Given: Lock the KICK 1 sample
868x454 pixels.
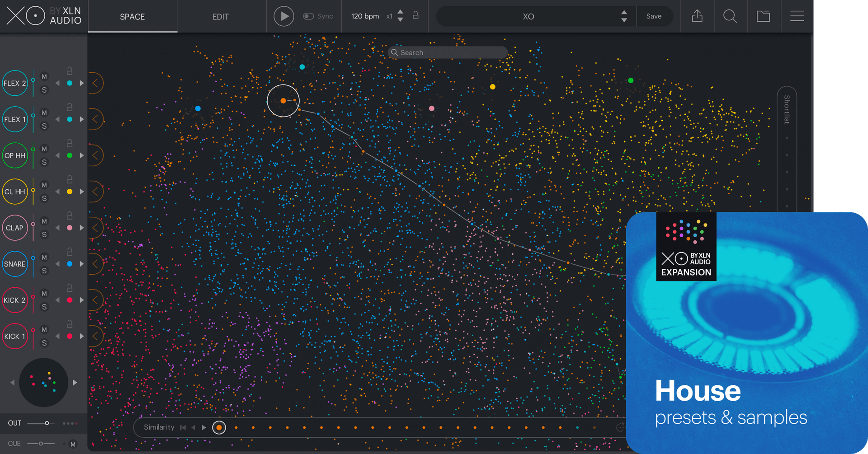Looking at the screenshot, I should (70, 324).
